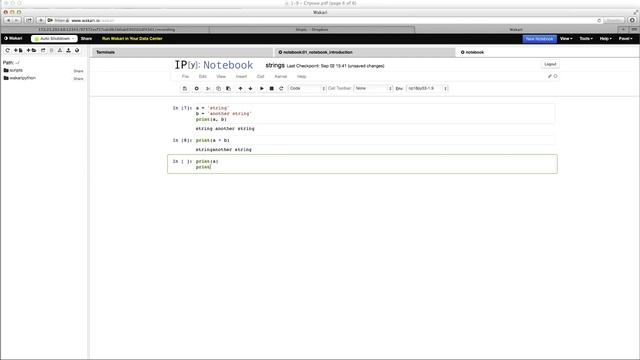The width and height of the screenshot is (640, 360).
Task: Create a new folder in sidebar toolbar
Action: pos(31,51)
